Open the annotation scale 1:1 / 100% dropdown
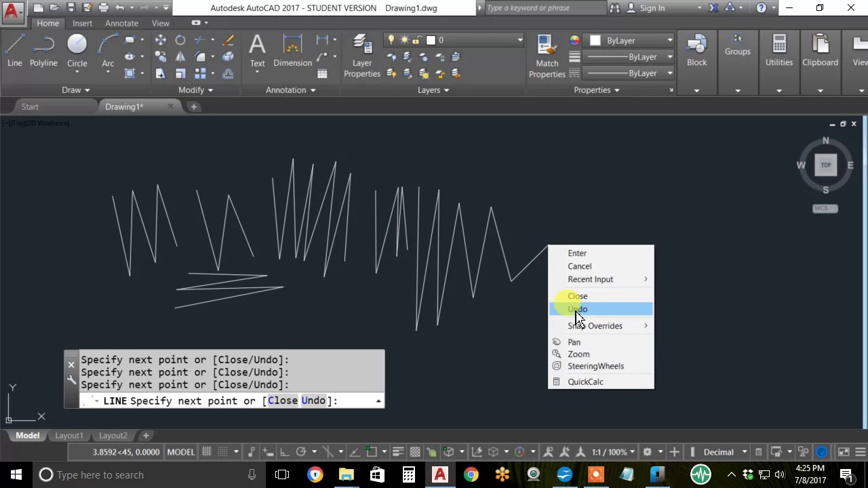 [613, 452]
